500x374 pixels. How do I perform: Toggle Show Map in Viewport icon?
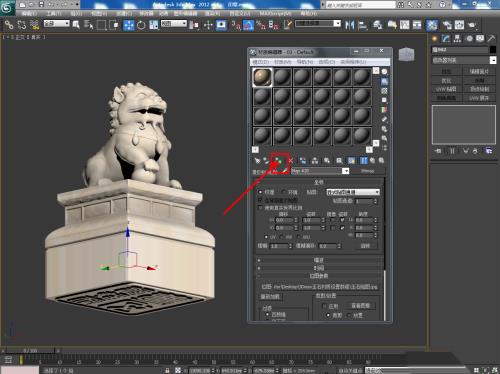351,161
